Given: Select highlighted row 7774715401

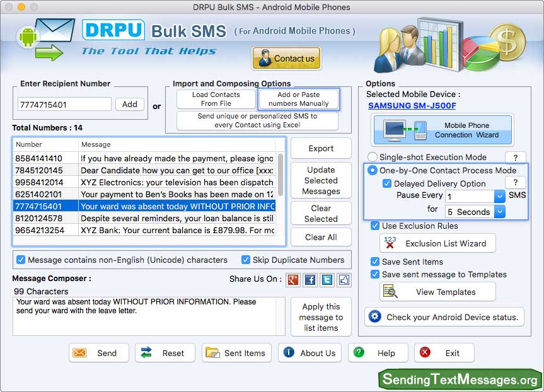Looking at the screenshot, I should click(145, 206).
